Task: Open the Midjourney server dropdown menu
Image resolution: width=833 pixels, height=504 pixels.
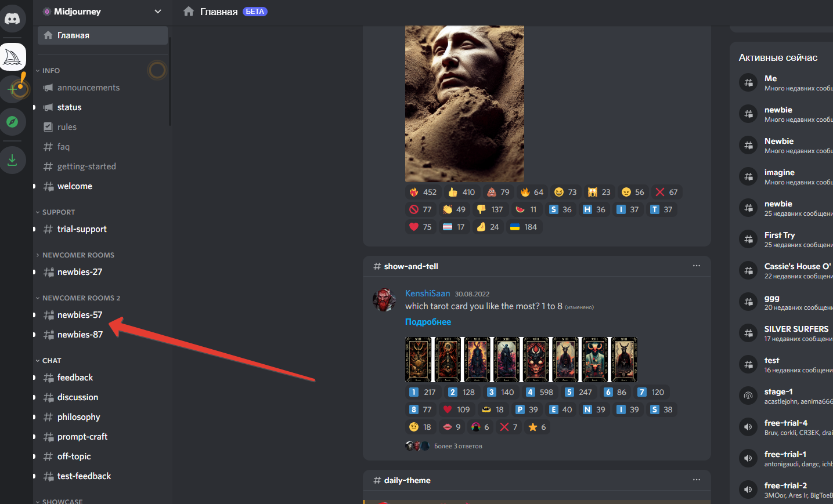Action: tap(157, 12)
